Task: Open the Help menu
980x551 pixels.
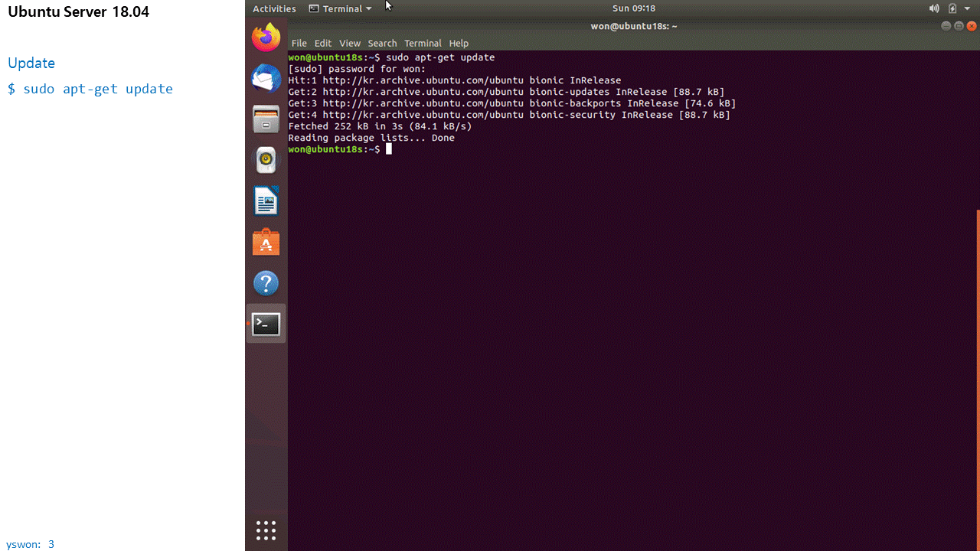Action: pos(459,43)
